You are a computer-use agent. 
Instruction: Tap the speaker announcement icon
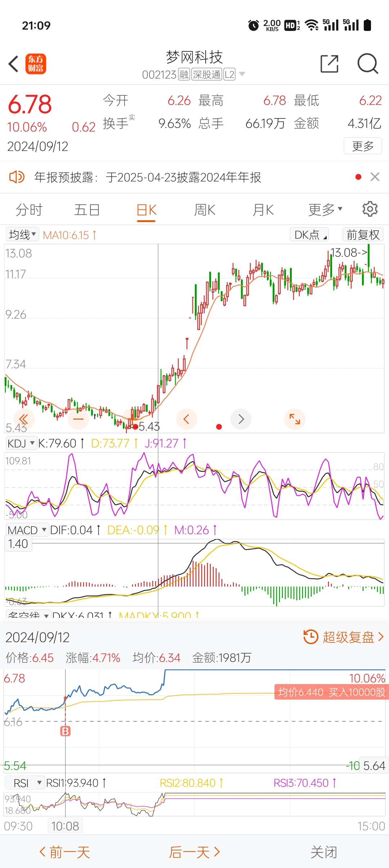point(17,177)
